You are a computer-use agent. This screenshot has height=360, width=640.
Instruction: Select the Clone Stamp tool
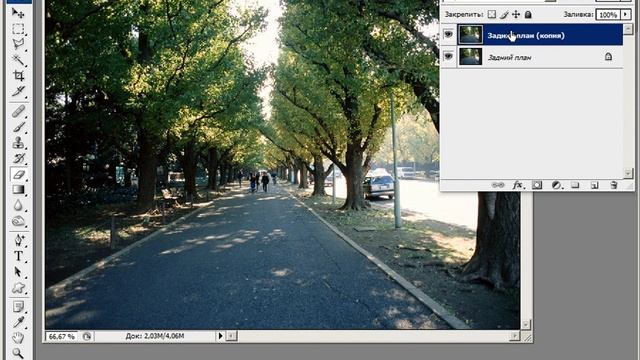pos(18,142)
